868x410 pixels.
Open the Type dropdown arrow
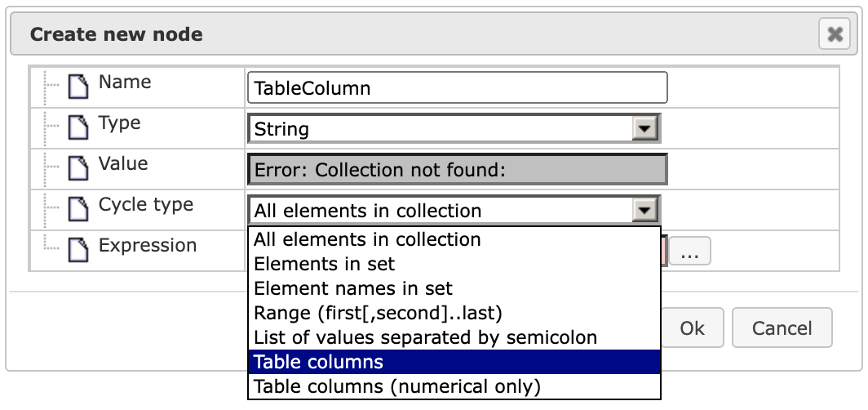(x=644, y=129)
